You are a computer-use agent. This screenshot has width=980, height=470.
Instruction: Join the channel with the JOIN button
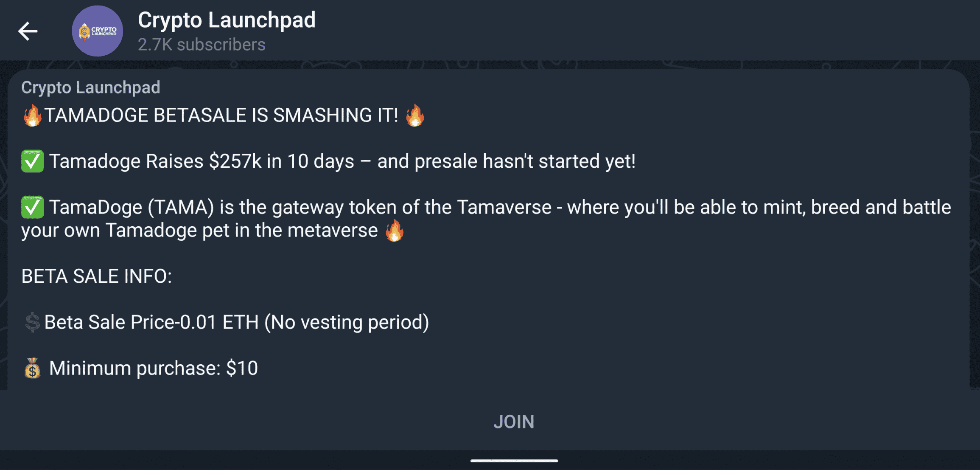(x=513, y=422)
